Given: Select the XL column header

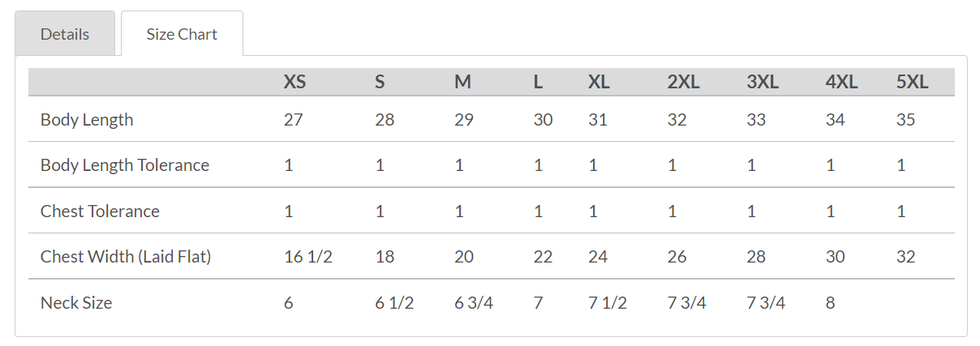Looking at the screenshot, I should (x=599, y=82).
